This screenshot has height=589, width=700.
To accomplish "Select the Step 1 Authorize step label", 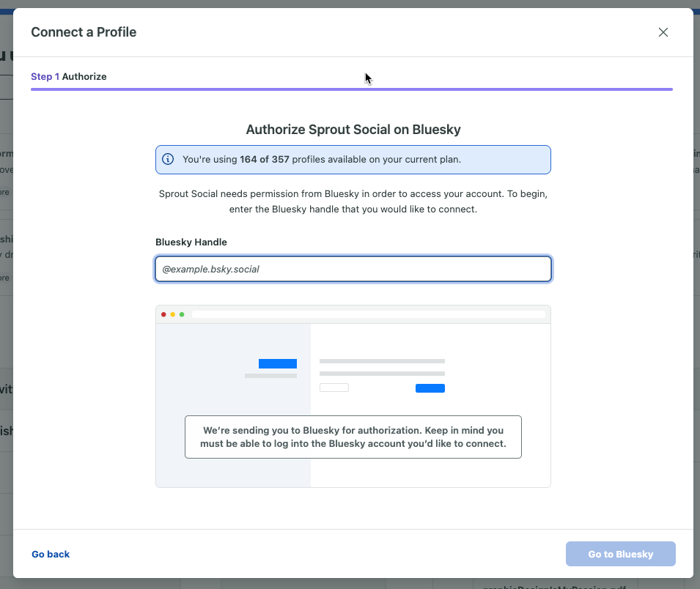I will [x=68, y=76].
